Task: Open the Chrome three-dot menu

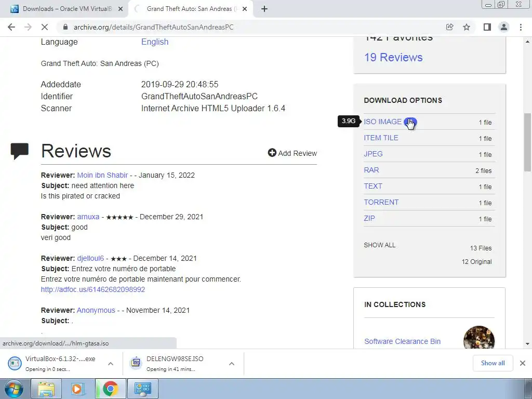Action: [521, 27]
